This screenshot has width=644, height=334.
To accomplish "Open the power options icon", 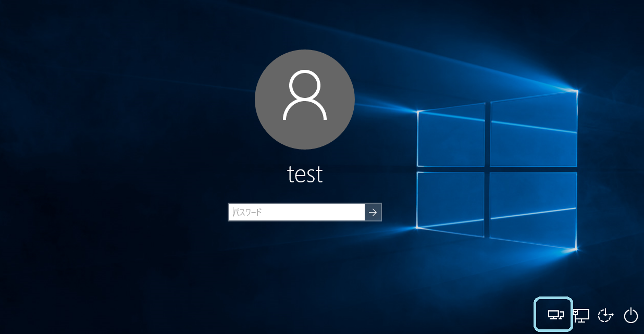I will point(631,315).
